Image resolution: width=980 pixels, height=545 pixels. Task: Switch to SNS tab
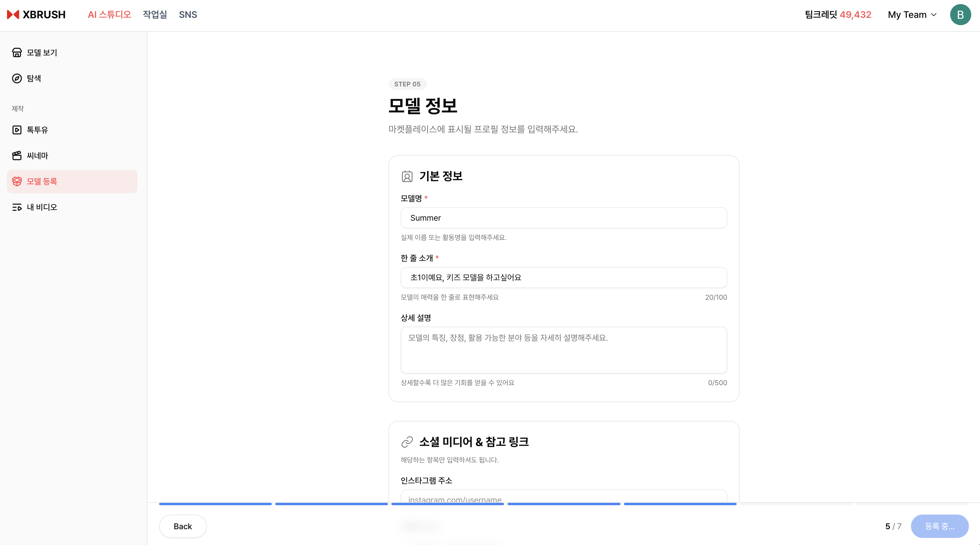point(188,14)
